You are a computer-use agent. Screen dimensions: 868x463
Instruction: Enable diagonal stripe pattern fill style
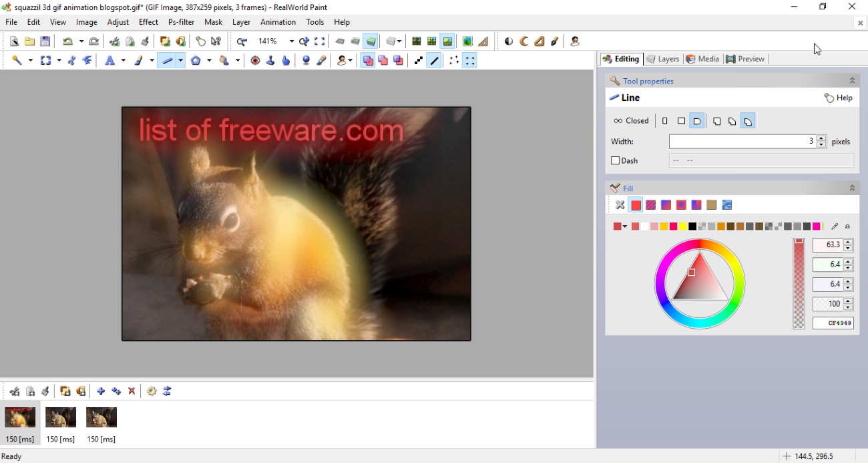pos(651,205)
